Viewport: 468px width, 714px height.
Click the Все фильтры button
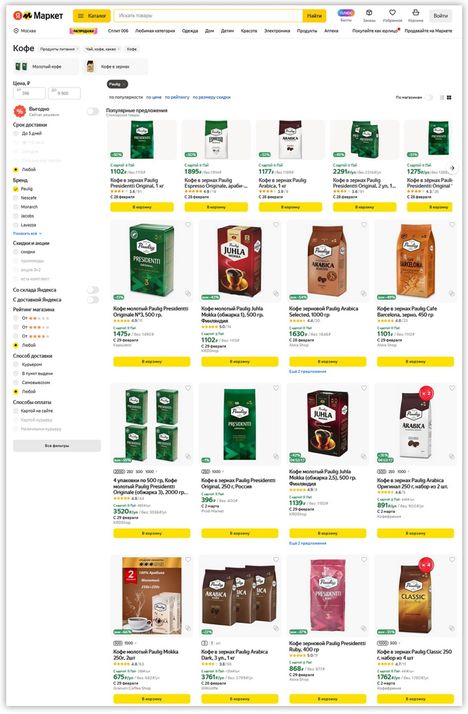57,446
